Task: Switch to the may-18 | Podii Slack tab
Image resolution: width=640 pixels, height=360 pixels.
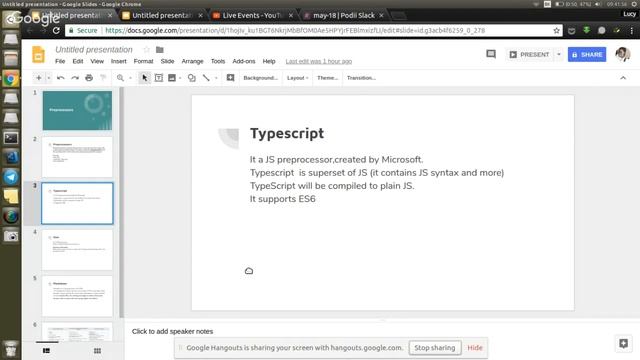Action: click(343, 16)
